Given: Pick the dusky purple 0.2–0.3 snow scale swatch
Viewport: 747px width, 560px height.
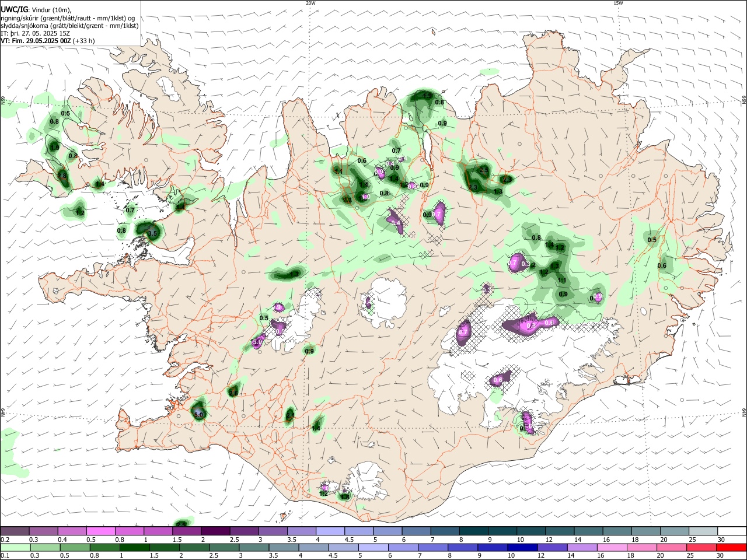Looking at the screenshot, I should click(x=15, y=531).
